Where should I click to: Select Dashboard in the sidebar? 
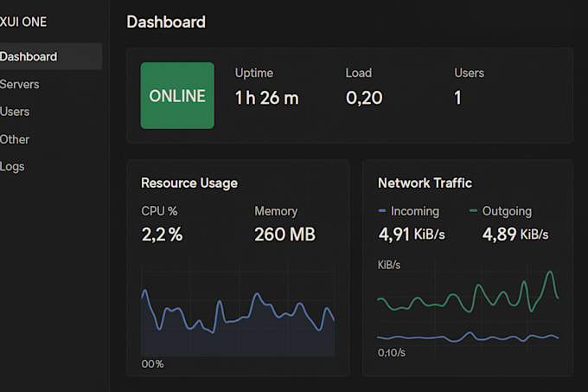coord(29,56)
